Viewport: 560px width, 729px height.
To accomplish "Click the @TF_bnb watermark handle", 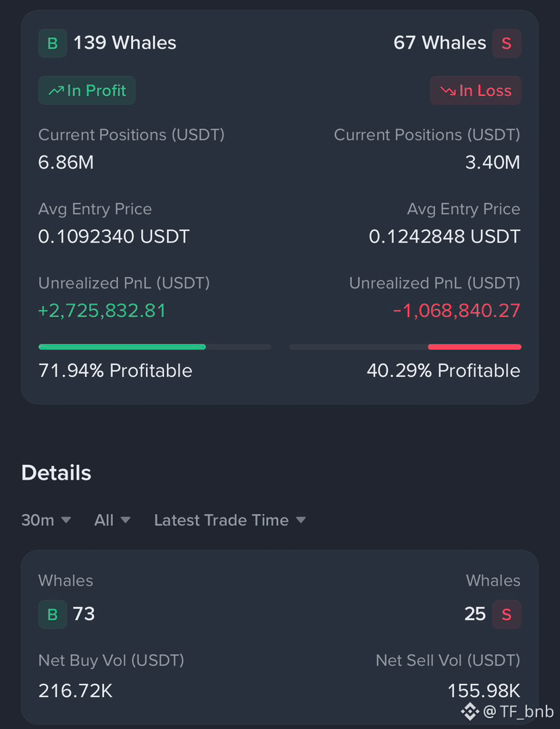I will tap(518, 711).
